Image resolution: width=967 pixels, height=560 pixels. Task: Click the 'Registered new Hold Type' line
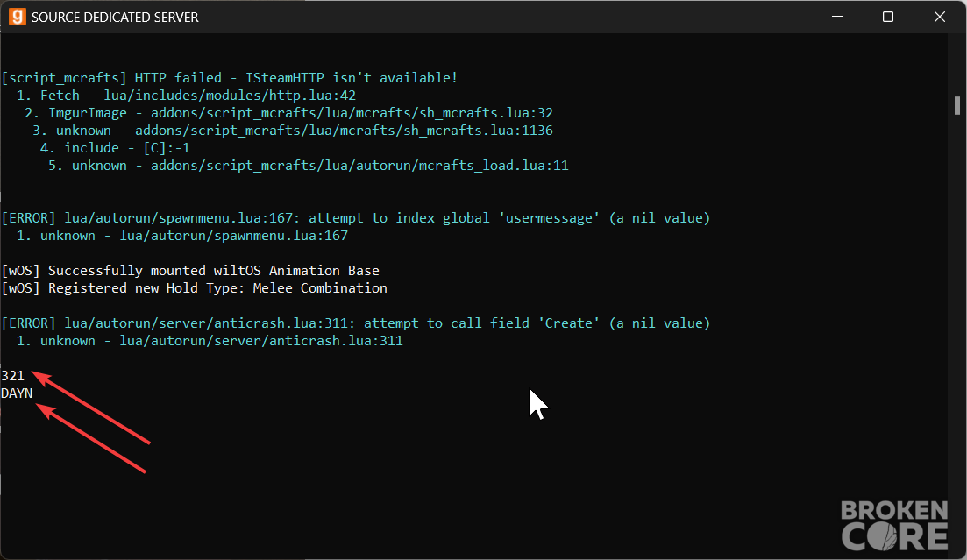[x=195, y=288]
